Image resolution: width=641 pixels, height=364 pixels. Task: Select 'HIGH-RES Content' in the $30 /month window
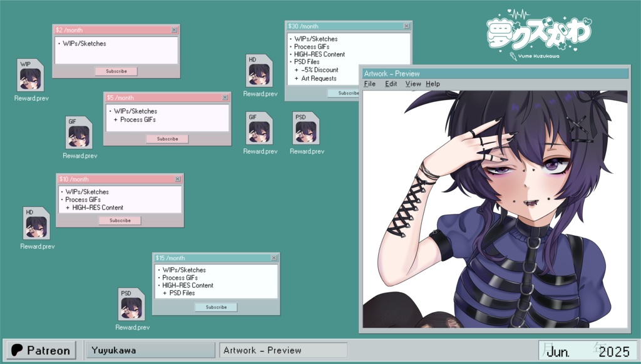pyautogui.click(x=319, y=54)
